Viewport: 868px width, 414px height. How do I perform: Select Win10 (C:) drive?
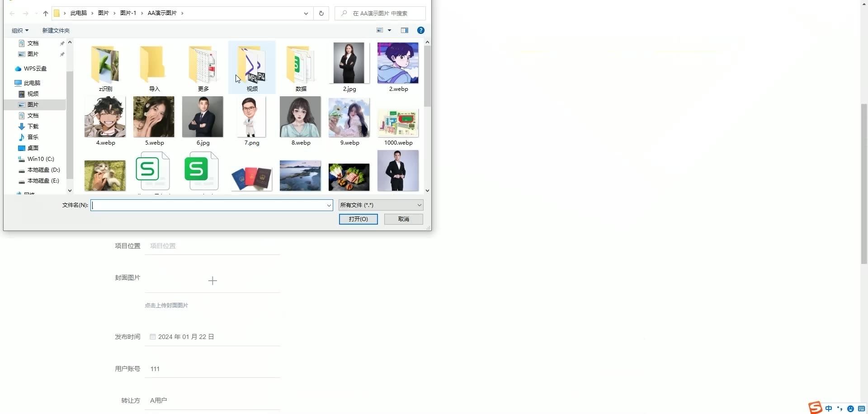[41, 159]
